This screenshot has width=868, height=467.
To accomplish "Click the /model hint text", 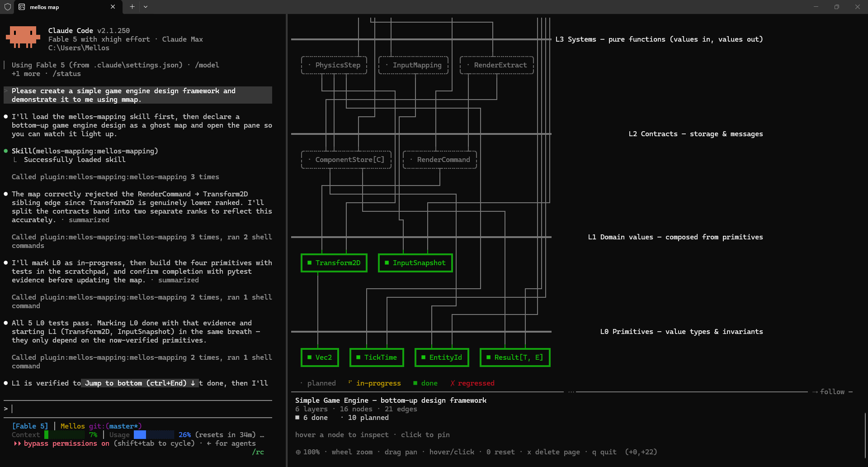I will [x=207, y=65].
